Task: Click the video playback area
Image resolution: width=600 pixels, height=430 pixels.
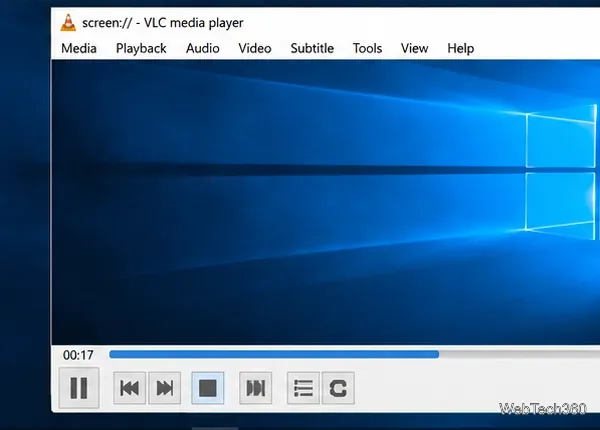Action: tap(326, 202)
